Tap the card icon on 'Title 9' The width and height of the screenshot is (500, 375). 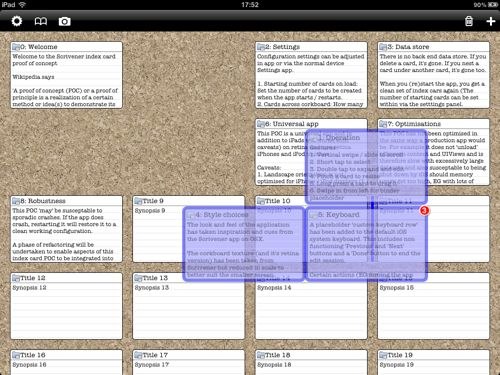coord(138,201)
